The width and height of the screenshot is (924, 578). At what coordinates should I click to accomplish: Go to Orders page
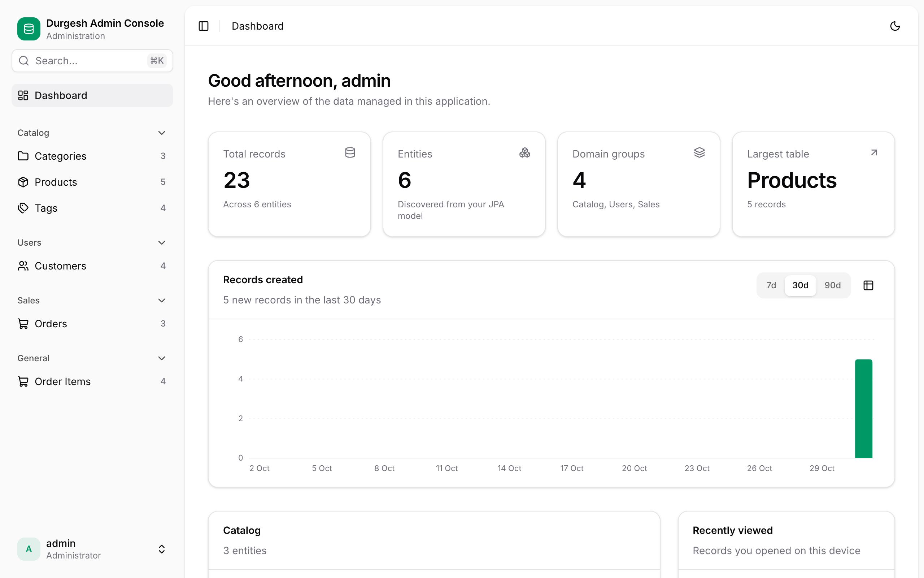click(x=92, y=324)
